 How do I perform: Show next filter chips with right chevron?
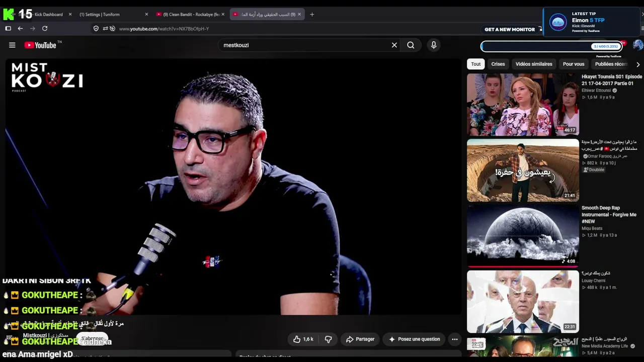638,64
